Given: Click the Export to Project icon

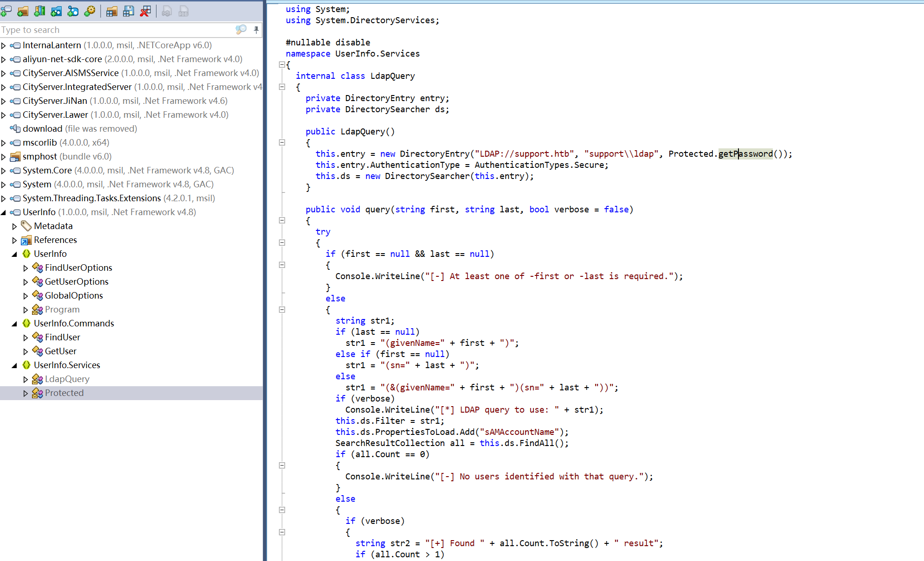Looking at the screenshot, I should point(167,11).
